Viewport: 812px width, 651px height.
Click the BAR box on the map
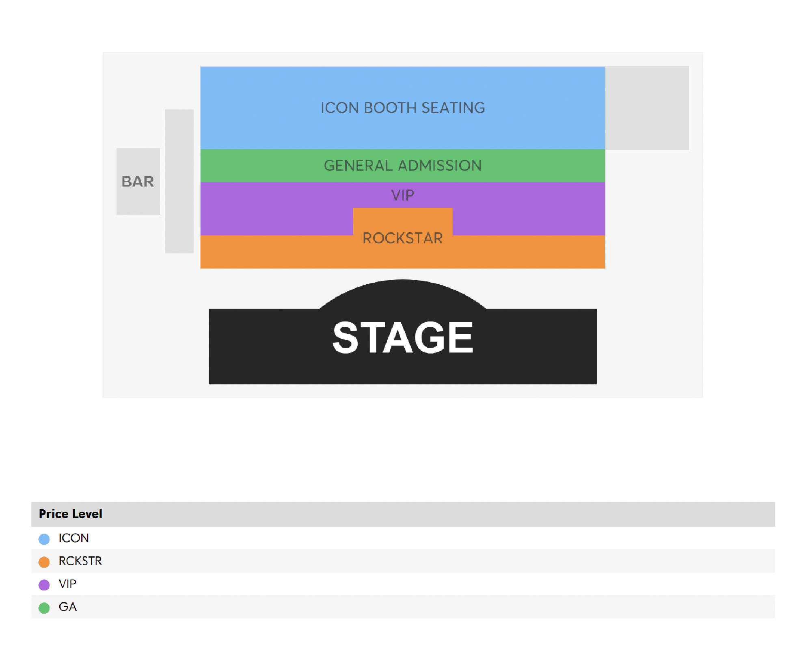(x=138, y=181)
